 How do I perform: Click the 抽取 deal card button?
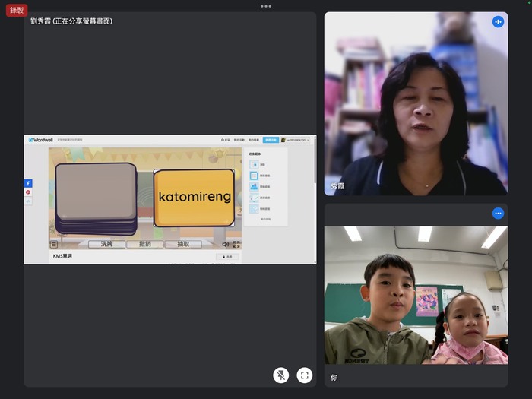pyautogui.click(x=183, y=244)
